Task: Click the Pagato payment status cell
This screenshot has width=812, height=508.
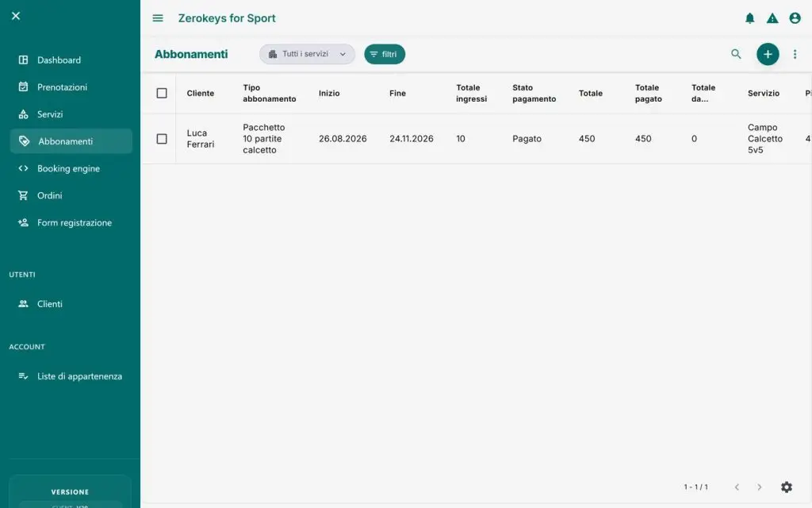Action: click(x=527, y=139)
